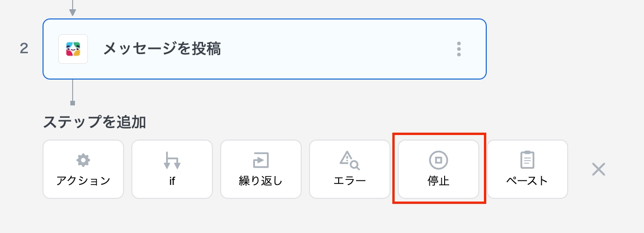Click the app logo icon in step 2
The height and width of the screenshot is (233, 644).
(73, 49)
